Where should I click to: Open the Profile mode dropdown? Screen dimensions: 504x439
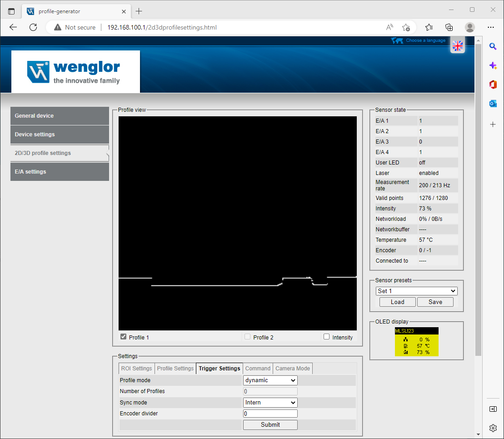click(270, 380)
